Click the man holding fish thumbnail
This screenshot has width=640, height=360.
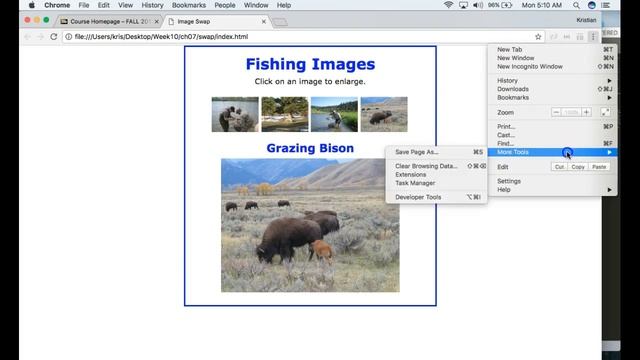tap(235, 114)
